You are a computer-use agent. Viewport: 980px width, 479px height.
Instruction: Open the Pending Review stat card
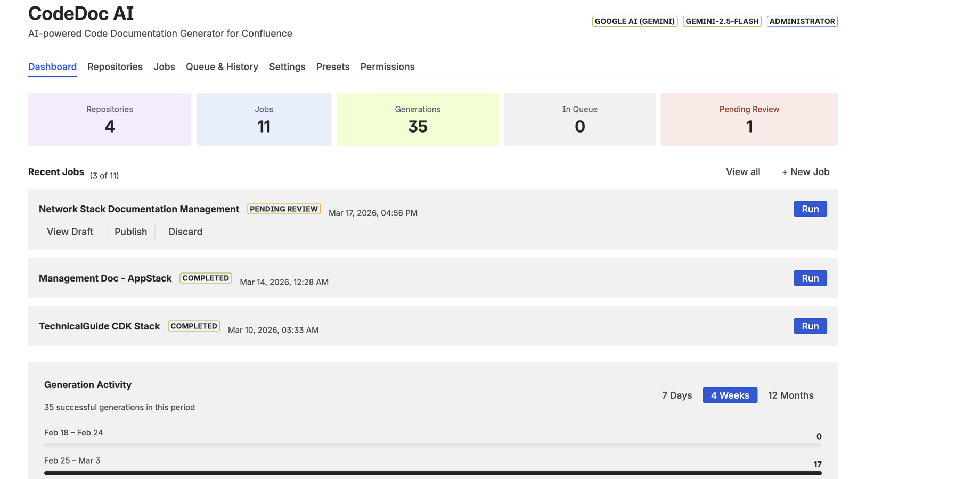[749, 119]
